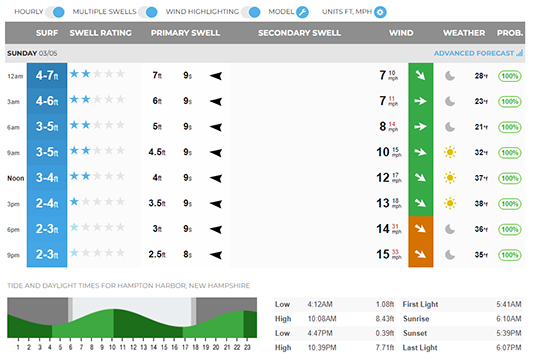Viewport: 533px width, 363px height.
Task: Click the 6am moon weather icon
Action: pos(450,127)
